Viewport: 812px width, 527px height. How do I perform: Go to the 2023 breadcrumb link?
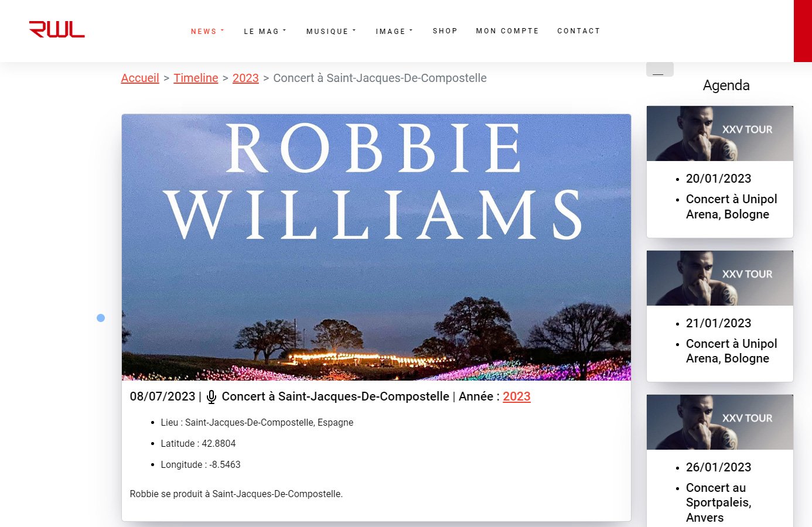245,78
